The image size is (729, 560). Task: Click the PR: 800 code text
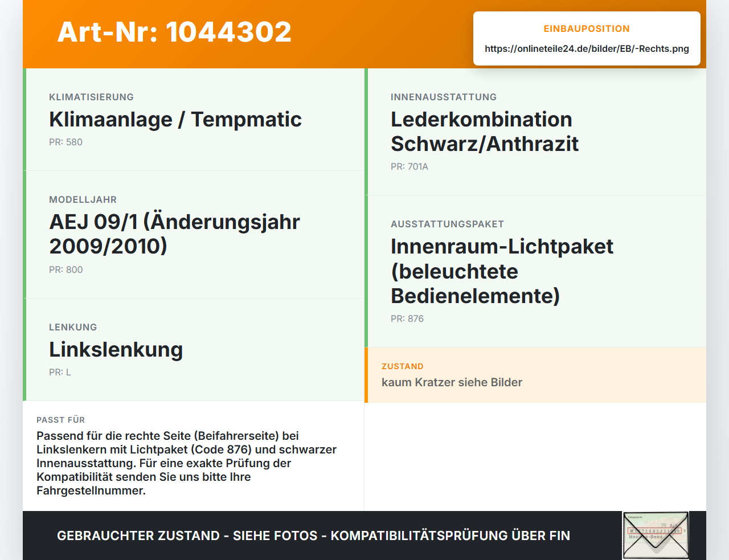[65, 270]
